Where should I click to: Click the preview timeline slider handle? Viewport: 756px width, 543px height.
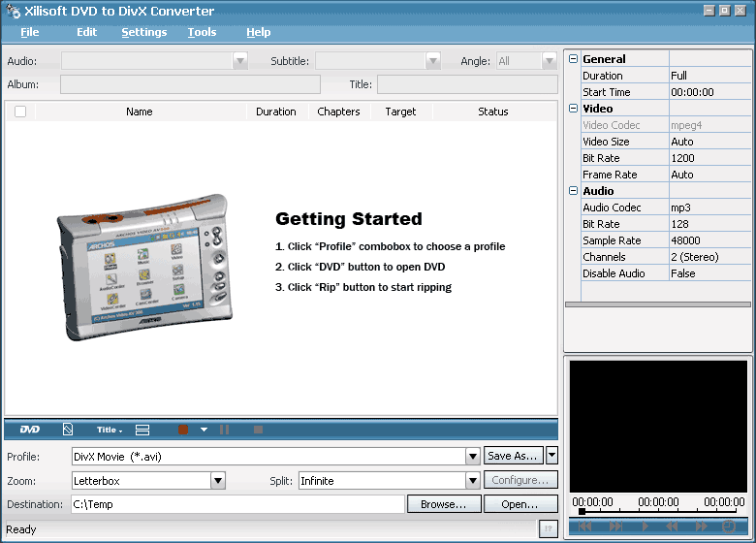pyautogui.click(x=582, y=511)
